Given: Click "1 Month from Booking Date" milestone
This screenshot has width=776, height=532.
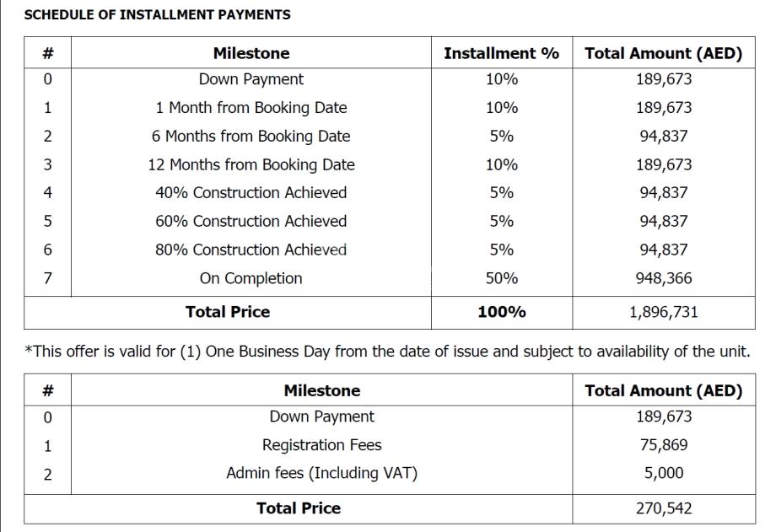Looking at the screenshot, I should tap(251, 108).
